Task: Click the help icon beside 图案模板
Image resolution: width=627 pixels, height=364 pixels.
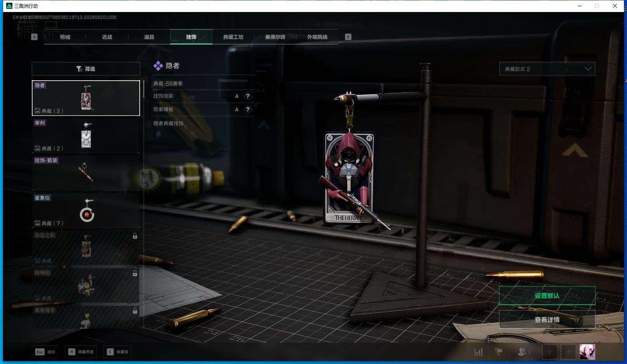Action: pyautogui.click(x=248, y=109)
